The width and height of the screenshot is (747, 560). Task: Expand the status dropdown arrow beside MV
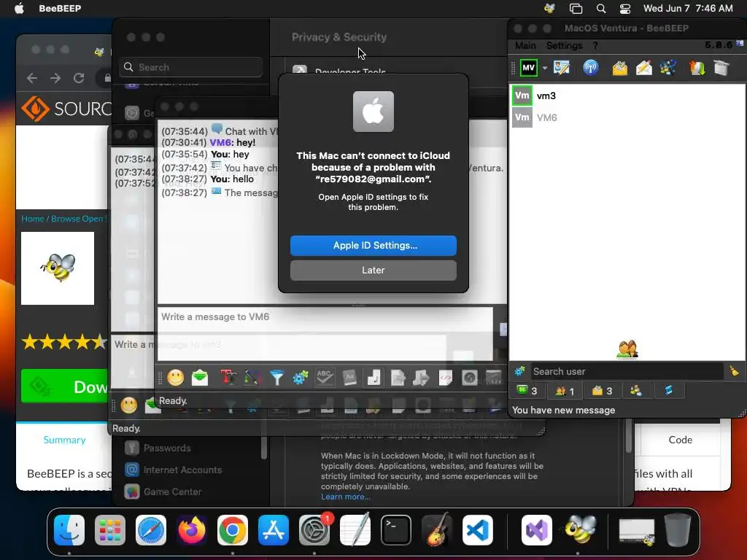pos(544,68)
